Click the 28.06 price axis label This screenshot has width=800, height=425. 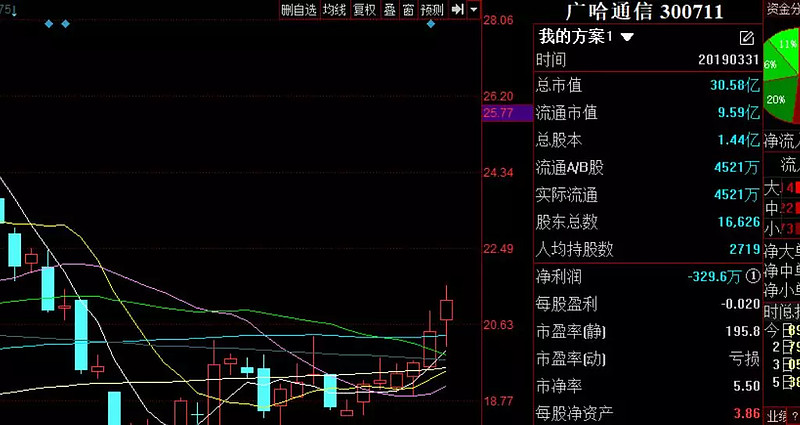click(498, 20)
